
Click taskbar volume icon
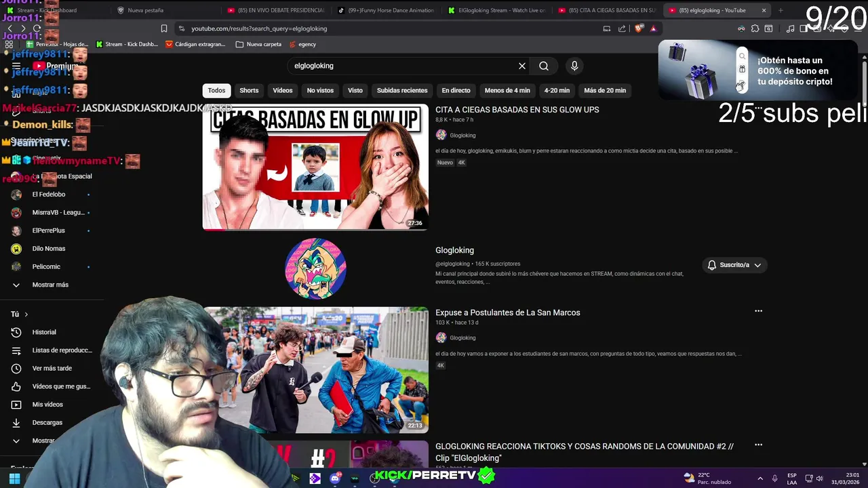point(819,479)
